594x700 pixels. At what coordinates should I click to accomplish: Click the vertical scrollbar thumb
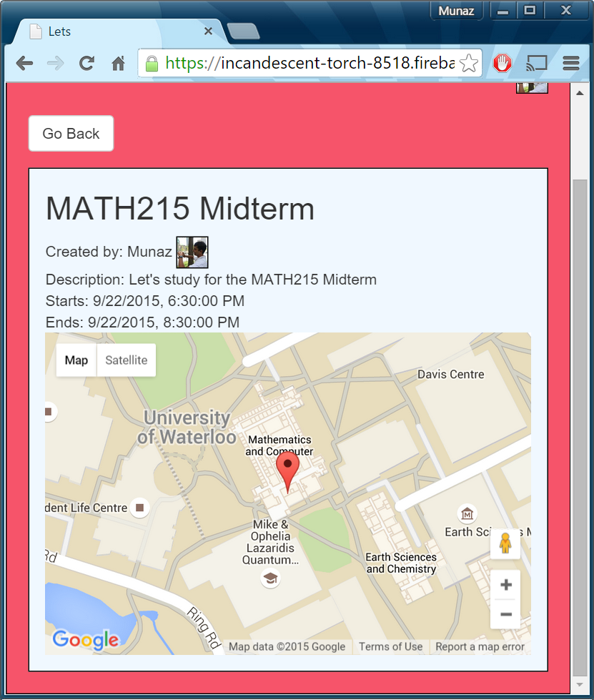tap(579, 428)
